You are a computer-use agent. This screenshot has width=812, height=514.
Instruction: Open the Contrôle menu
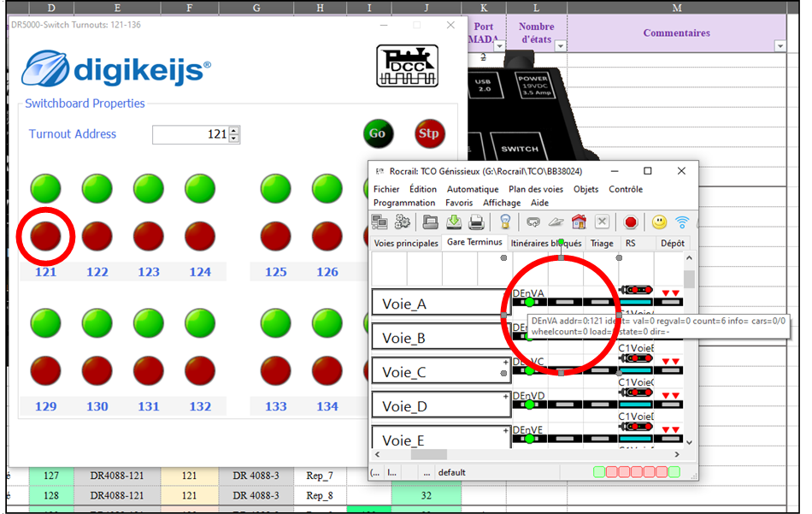click(626, 189)
